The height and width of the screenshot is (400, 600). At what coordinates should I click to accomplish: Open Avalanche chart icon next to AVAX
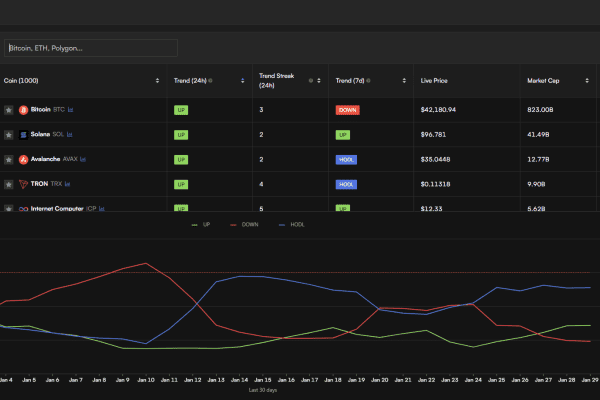pos(83,159)
